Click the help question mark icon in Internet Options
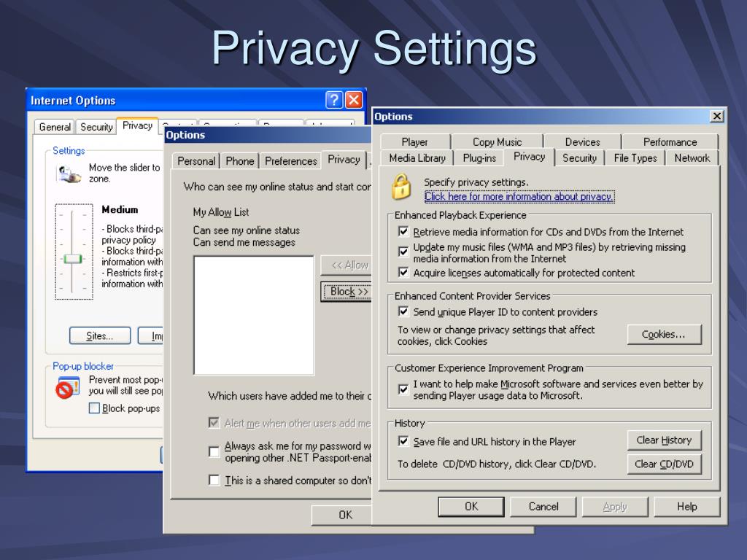 click(x=334, y=100)
